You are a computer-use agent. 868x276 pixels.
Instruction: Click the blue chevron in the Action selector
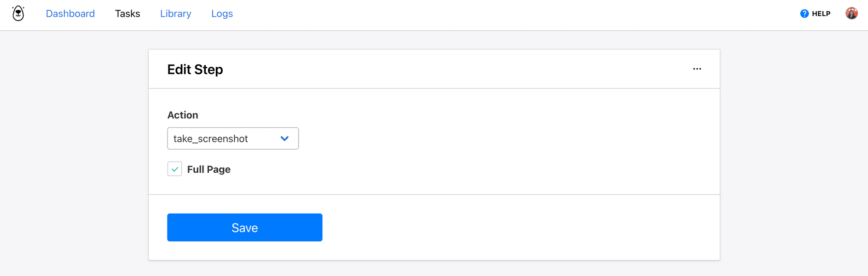[x=285, y=138]
